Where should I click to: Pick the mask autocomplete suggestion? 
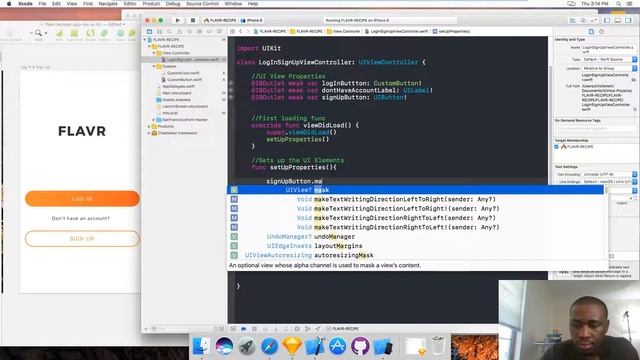coord(416,190)
